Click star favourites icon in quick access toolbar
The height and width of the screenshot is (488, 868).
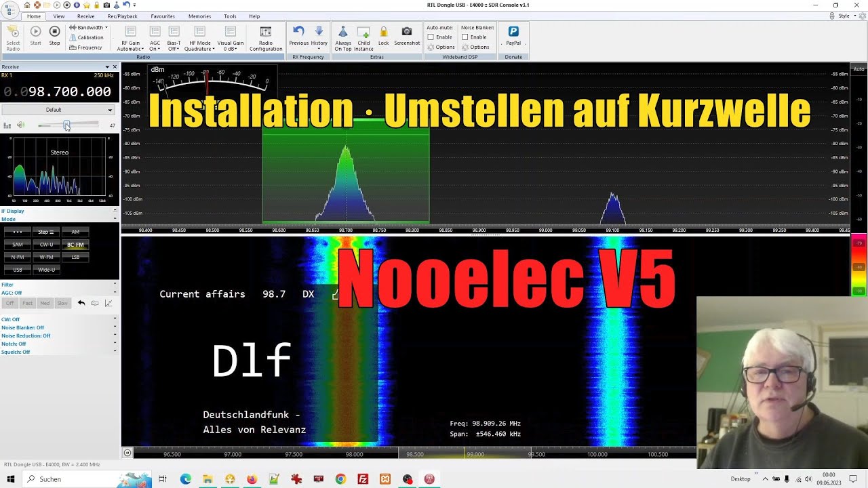[87, 5]
